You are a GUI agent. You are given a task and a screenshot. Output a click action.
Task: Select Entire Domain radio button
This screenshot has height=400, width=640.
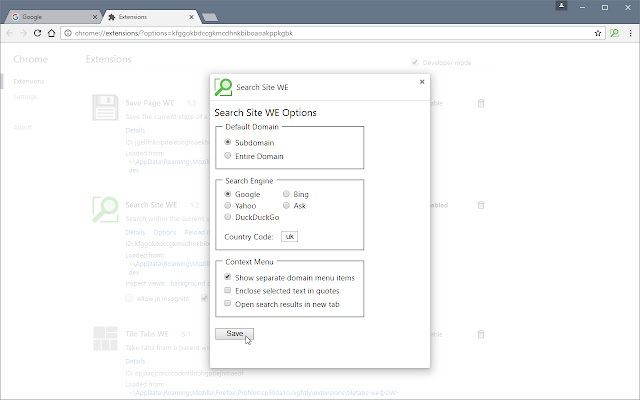(228, 156)
